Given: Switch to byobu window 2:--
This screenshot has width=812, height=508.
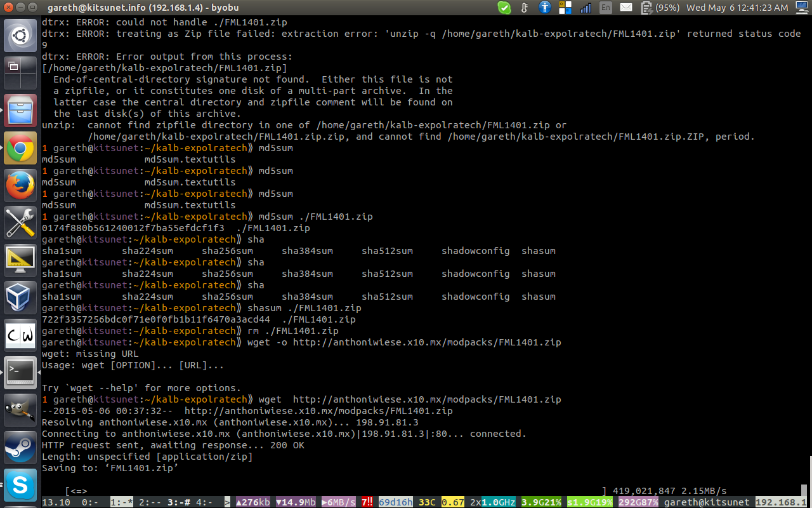Looking at the screenshot, I should (x=150, y=502).
